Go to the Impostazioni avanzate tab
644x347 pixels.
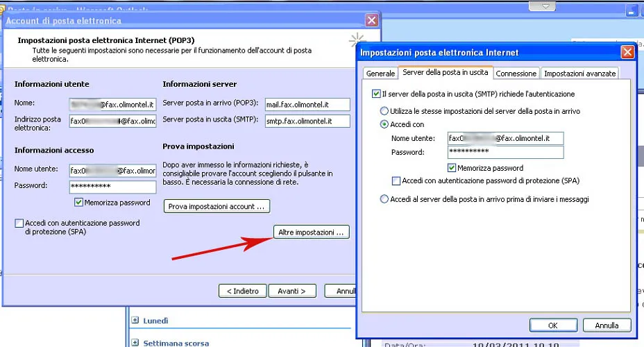[579, 74]
